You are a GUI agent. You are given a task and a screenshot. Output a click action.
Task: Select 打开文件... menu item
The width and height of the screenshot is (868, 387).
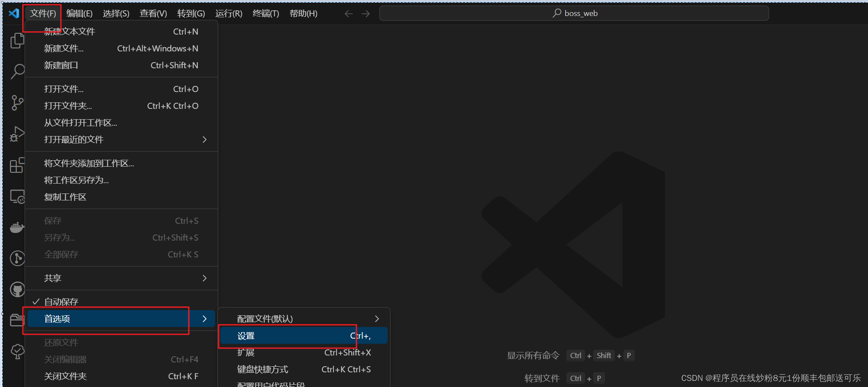pos(121,89)
